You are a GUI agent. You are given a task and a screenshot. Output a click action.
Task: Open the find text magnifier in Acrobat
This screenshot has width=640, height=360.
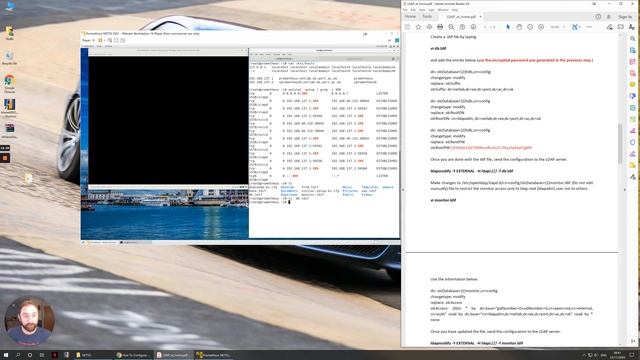pyautogui.click(x=451, y=27)
